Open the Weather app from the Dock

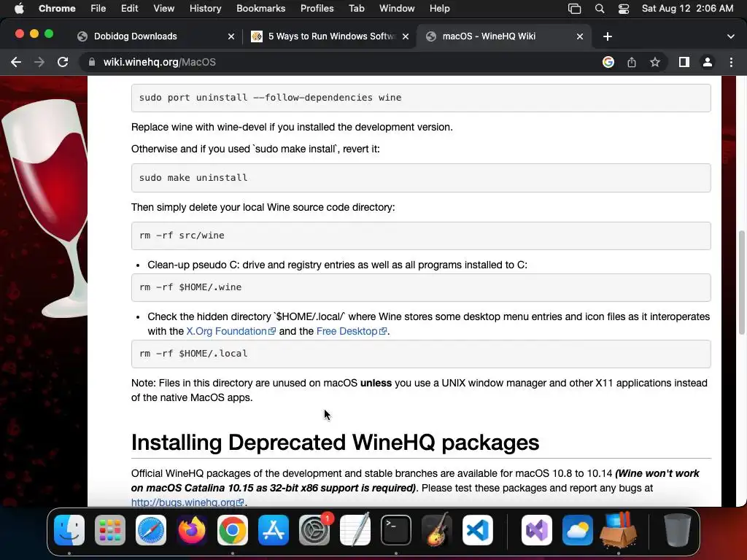(578, 530)
